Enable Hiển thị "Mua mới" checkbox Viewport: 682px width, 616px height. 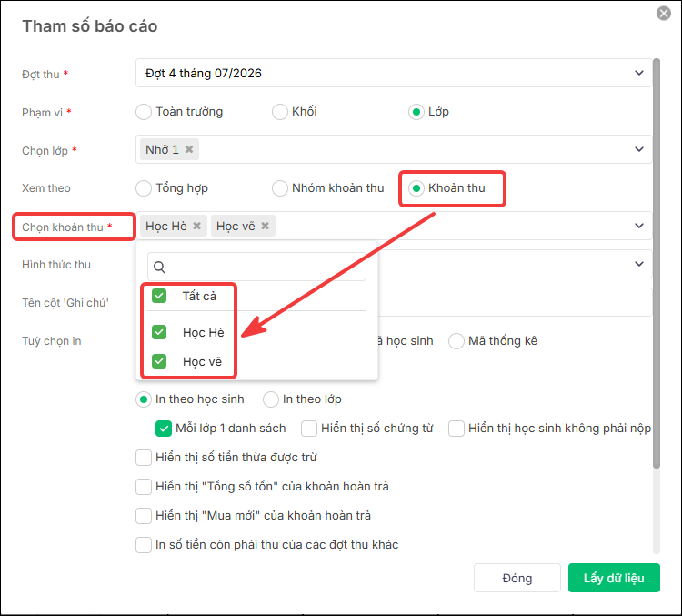point(144,515)
